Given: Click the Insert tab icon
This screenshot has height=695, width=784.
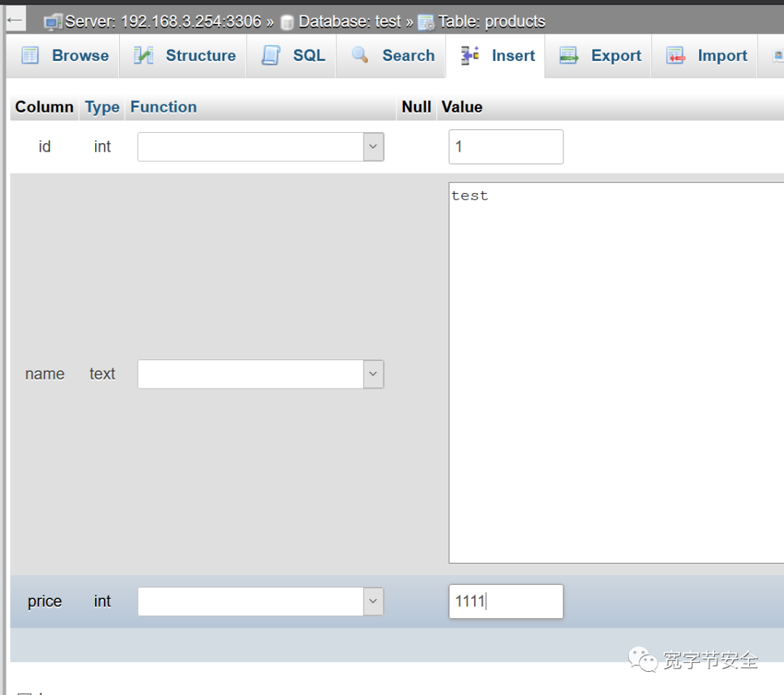Looking at the screenshot, I should 470,55.
